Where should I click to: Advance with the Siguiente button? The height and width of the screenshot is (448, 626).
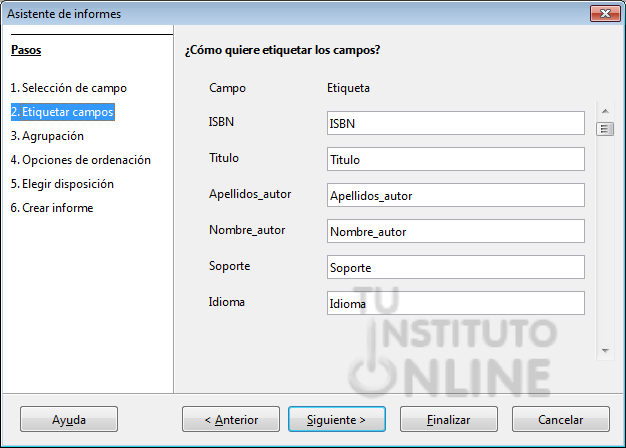[x=337, y=419]
